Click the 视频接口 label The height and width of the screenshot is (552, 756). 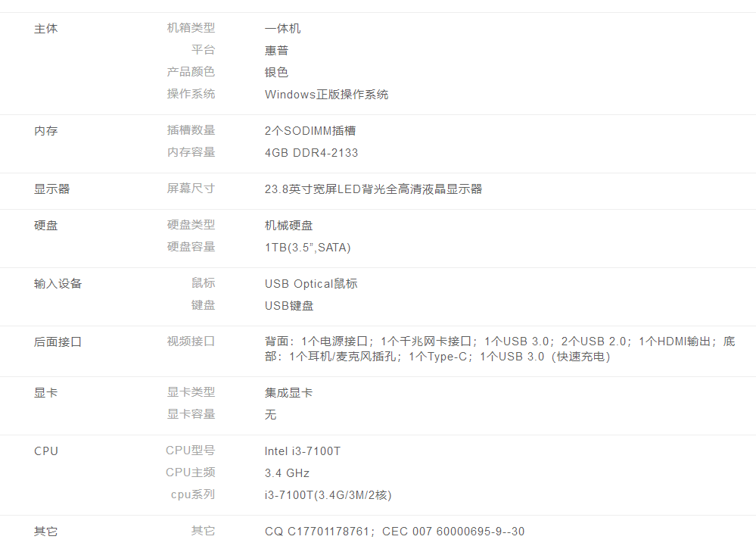191,341
